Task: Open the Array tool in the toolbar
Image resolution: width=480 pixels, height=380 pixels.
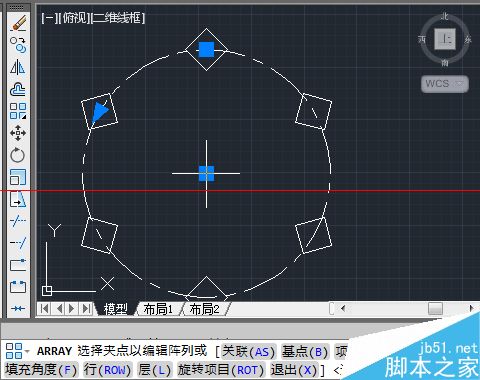Action: coord(18,111)
